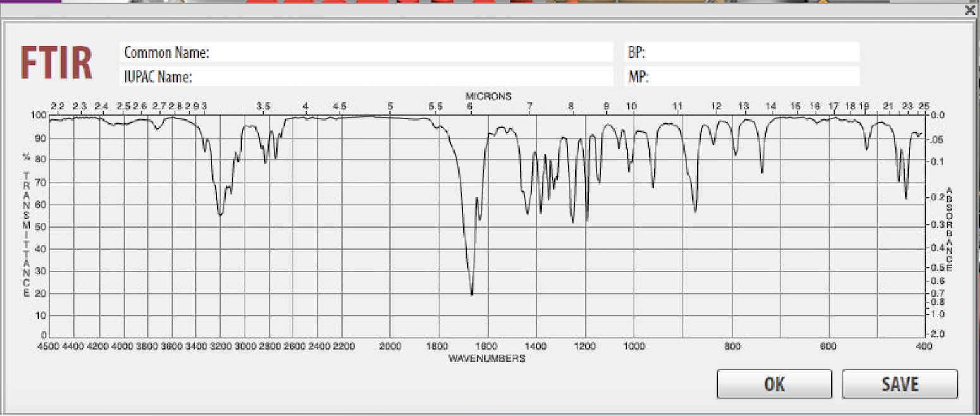The height and width of the screenshot is (416, 980).
Task: Click the 800 wavenumber tick label
Action: point(732,346)
